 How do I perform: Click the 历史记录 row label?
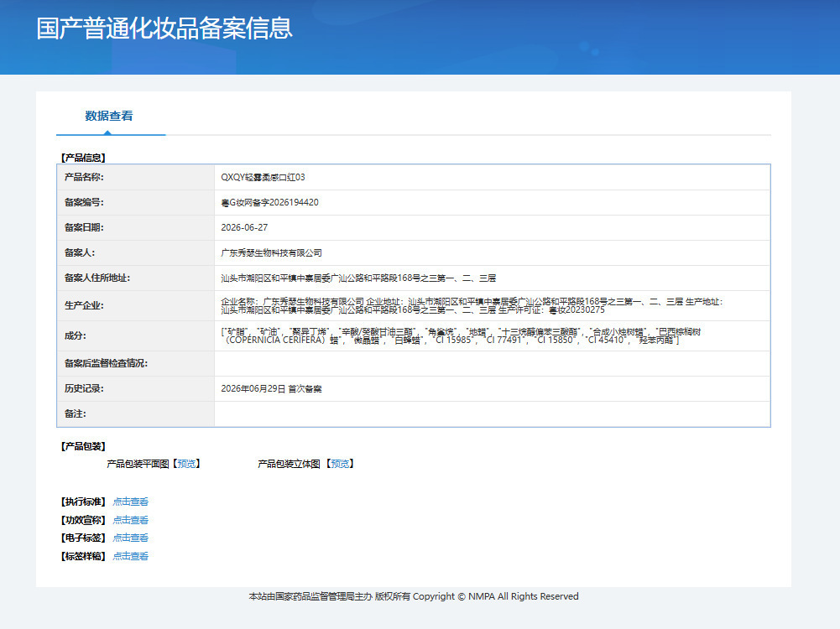84,388
